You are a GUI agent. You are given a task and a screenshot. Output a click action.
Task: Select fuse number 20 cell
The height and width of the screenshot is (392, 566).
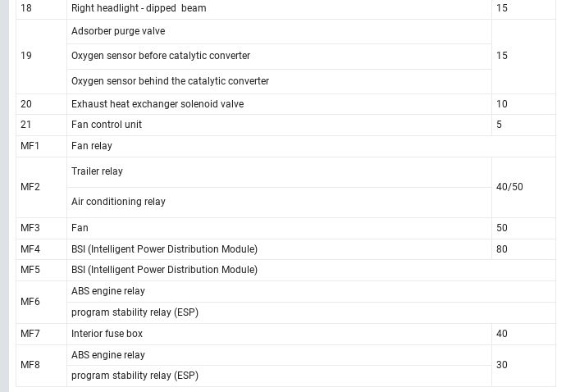(x=26, y=104)
